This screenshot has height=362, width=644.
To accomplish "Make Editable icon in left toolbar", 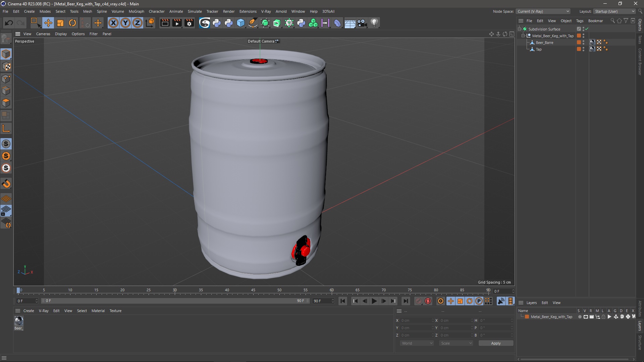I will tap(6, 39).
